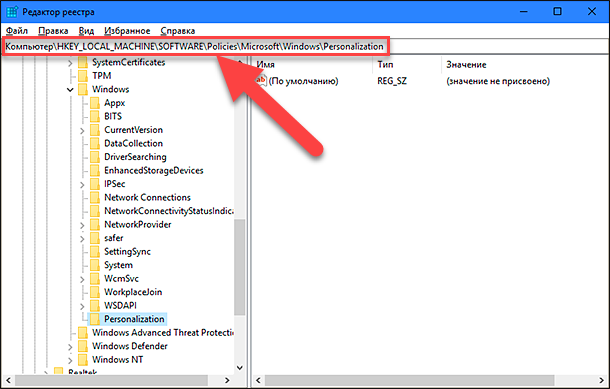The height and width of the screenshot is (389, 610).
Task: Expand the safer key
Action: (82, 239)
